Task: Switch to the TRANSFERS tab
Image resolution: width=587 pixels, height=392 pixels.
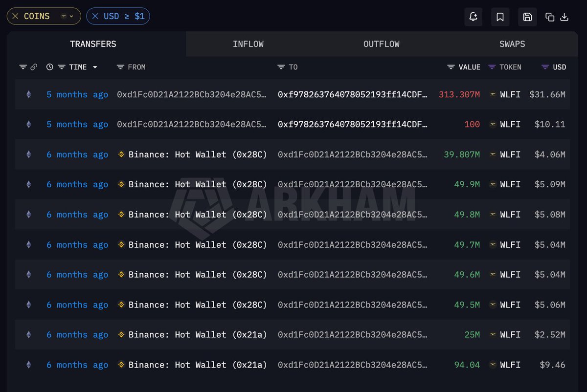Action: click(93, 44)
